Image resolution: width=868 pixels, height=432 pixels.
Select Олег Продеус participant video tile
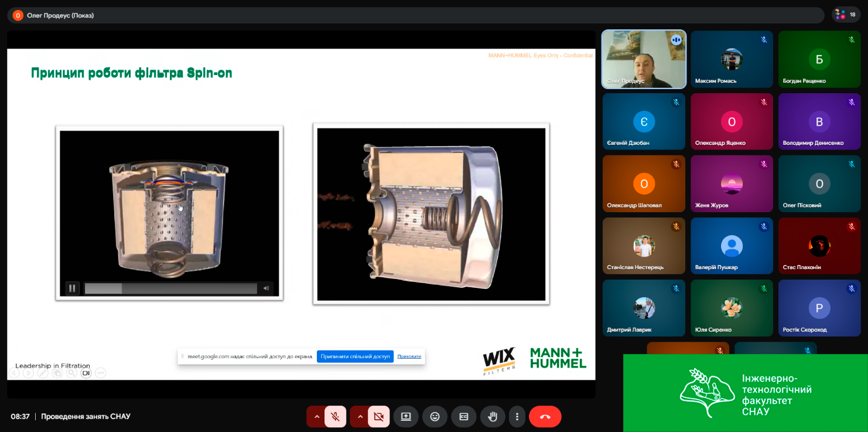click(644, 59)
